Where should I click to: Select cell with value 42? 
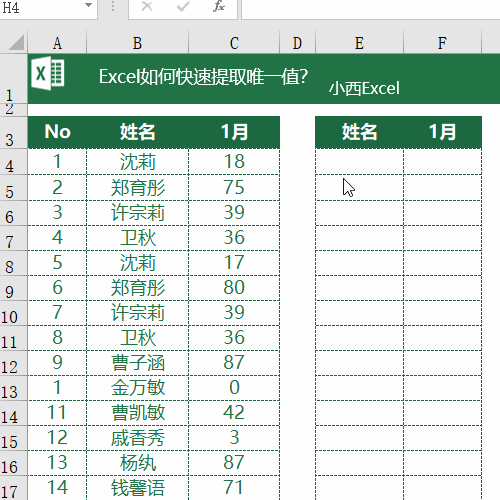click(234, 413)
